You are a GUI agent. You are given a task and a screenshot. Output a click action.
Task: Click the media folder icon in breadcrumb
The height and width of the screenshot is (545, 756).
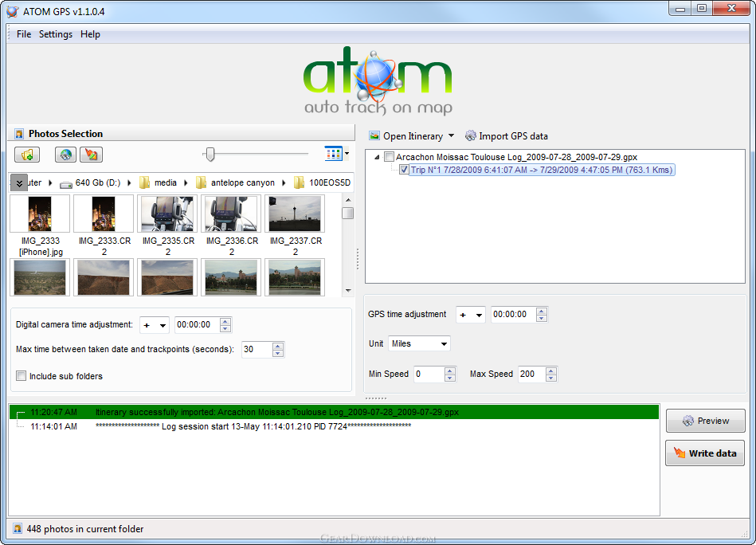pos(144,182)
